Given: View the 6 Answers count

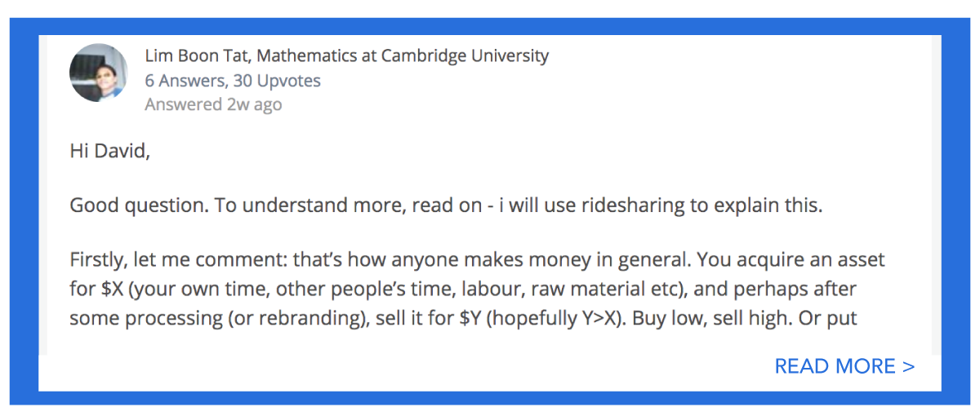Looking at the screenshot, I should (185, 81).
